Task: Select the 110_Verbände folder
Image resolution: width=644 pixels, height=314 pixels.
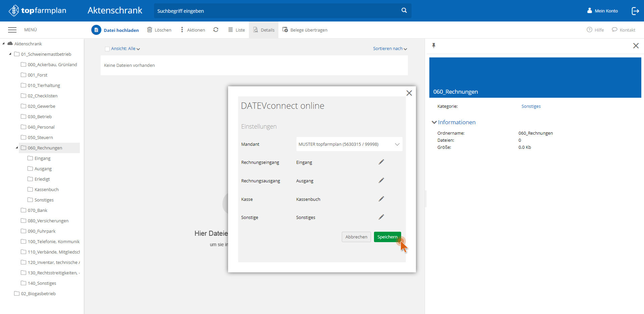Action: point(50,252)
